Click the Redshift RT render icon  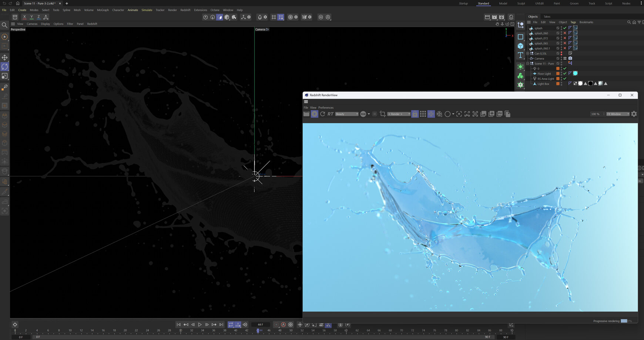point(331,114)
